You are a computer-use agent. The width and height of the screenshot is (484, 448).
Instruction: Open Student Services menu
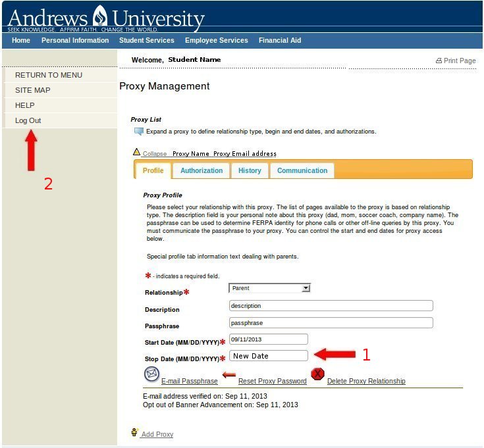(147, 40)
